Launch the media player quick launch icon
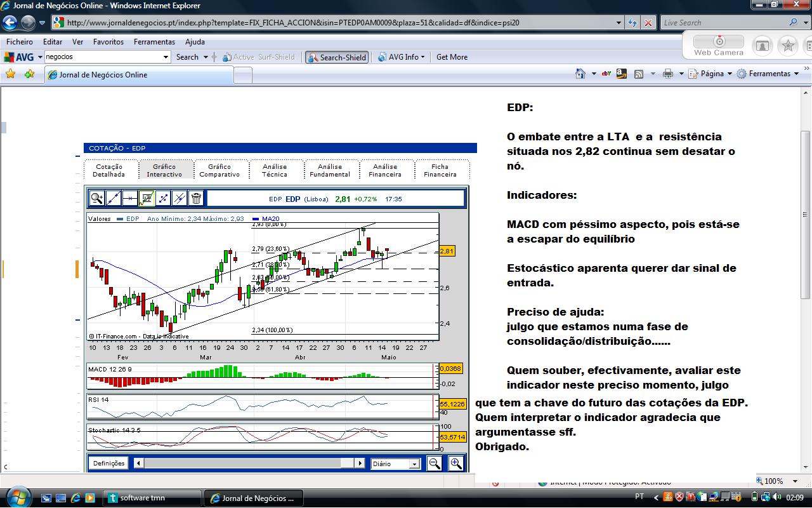Viewport: 812px width, 508px height. (89, 498)
